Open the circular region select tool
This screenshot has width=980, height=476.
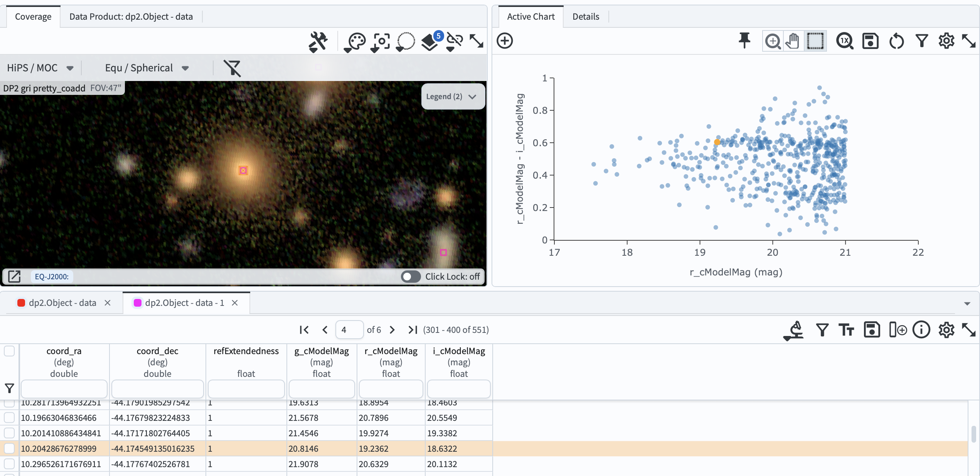click(x=405, y=41)
